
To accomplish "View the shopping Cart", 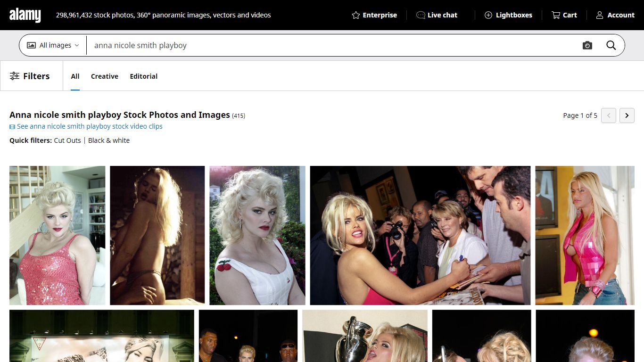I will click(x=564, y=15).
